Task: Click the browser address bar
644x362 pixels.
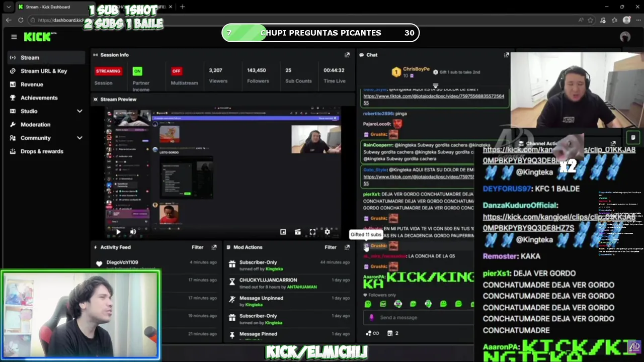Action: point(302,20)
